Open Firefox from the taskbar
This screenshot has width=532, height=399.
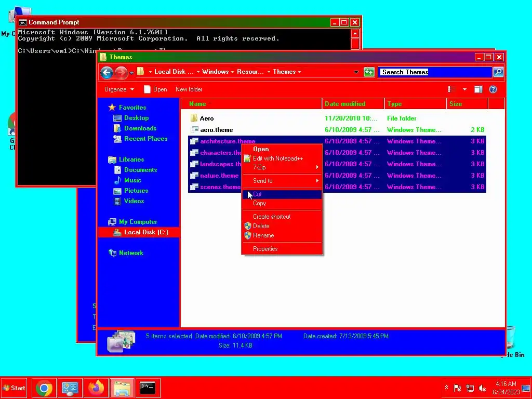tap(96, 388)
